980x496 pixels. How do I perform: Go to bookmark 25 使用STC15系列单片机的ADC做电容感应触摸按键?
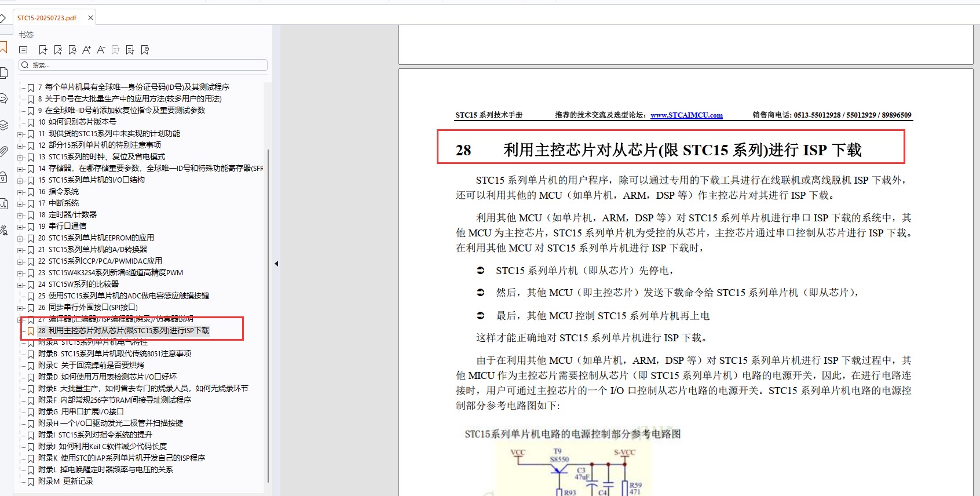[x=123, y=296]
